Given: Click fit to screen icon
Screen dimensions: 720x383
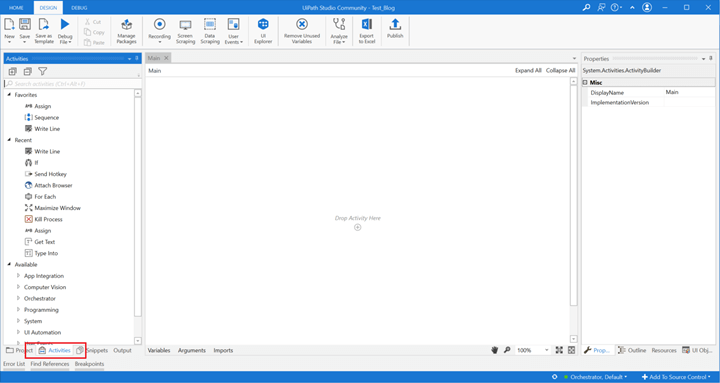Looking at the screenshot, I should pyautogui.click(x=559, y=350).
